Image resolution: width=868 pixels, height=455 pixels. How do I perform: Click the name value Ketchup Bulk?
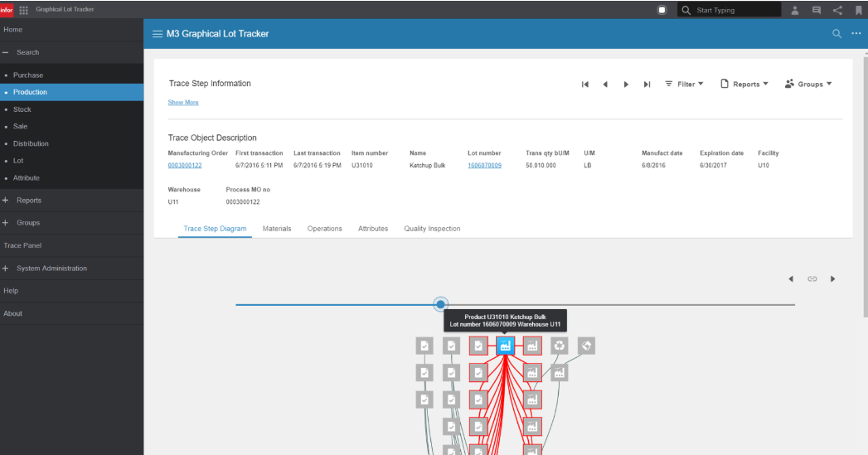[427, 166]
